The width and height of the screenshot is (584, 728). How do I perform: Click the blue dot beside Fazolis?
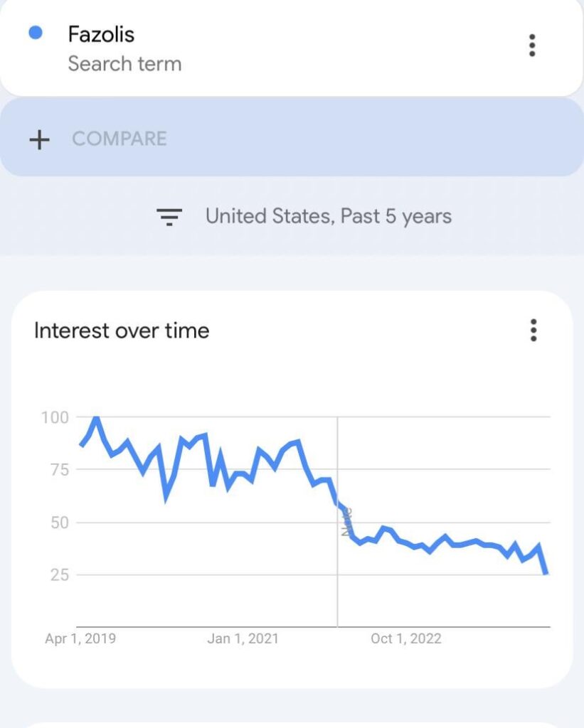(35, 33)
